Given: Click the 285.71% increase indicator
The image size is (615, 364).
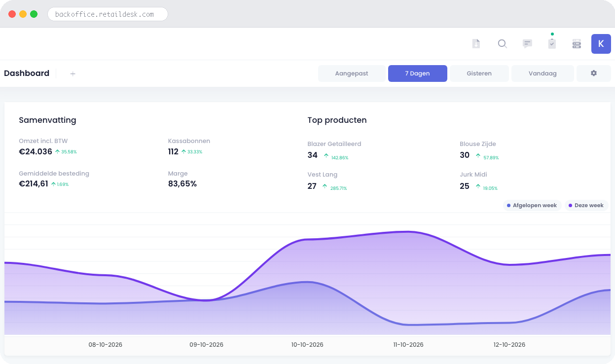Looking at the screenshot, I should click(x=334, y=187).
